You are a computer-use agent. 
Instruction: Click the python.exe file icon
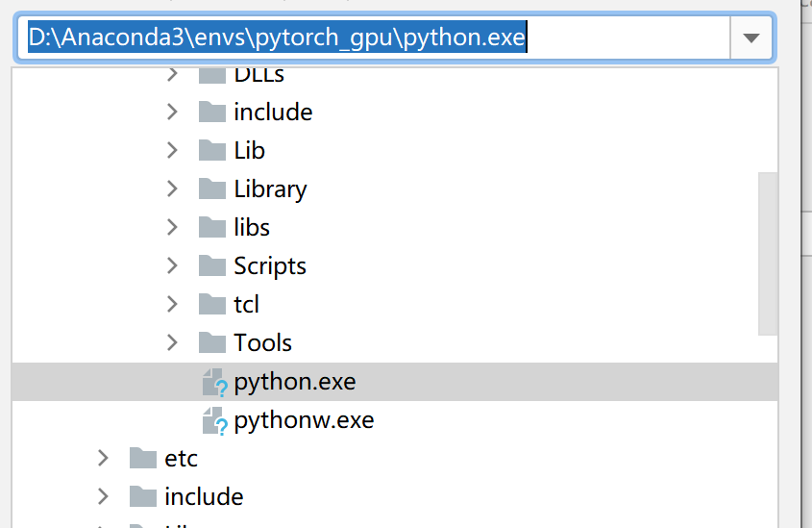[x=214, y=383]
